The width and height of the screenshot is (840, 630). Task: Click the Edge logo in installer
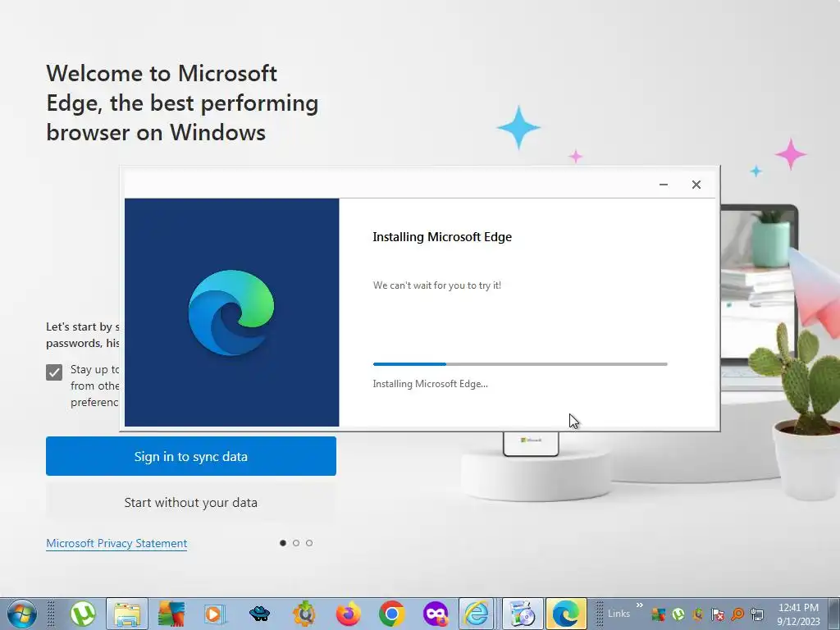coord(231,313)
